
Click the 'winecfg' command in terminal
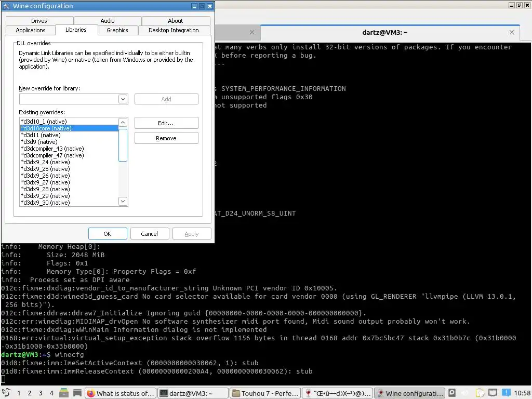click(69, 354)
